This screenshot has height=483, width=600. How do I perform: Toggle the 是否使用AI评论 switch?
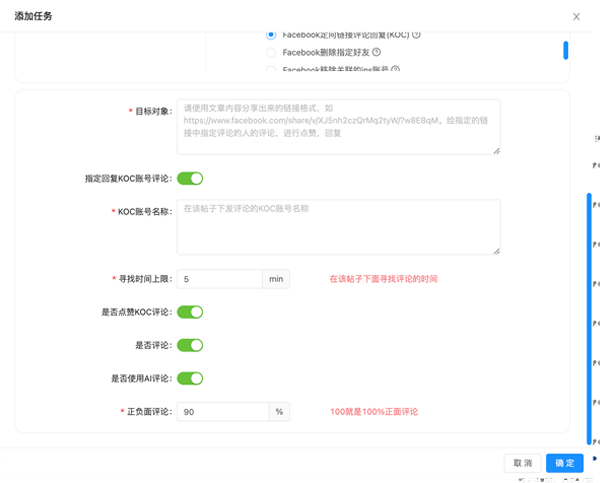click(190, 379)
